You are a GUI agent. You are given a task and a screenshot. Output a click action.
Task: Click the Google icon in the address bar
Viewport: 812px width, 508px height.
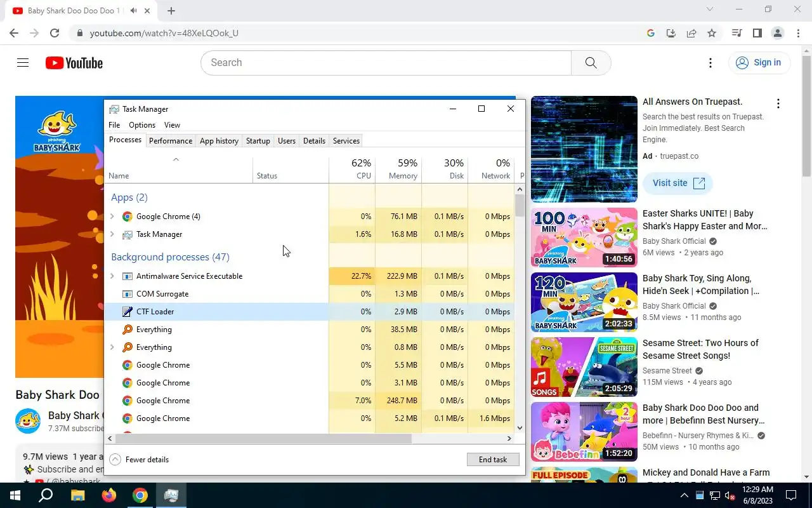(651, 33)
